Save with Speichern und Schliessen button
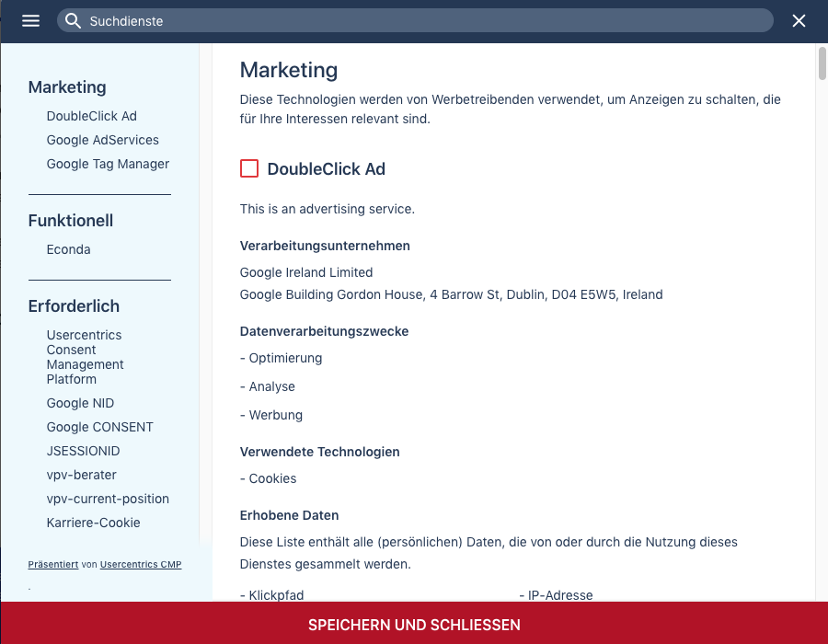 coord(414,625)
